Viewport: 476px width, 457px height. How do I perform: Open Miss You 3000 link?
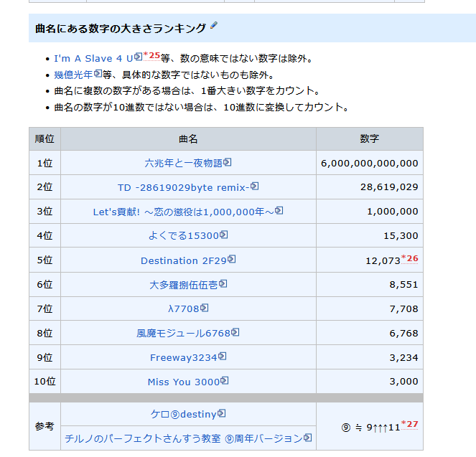(184, 382)
